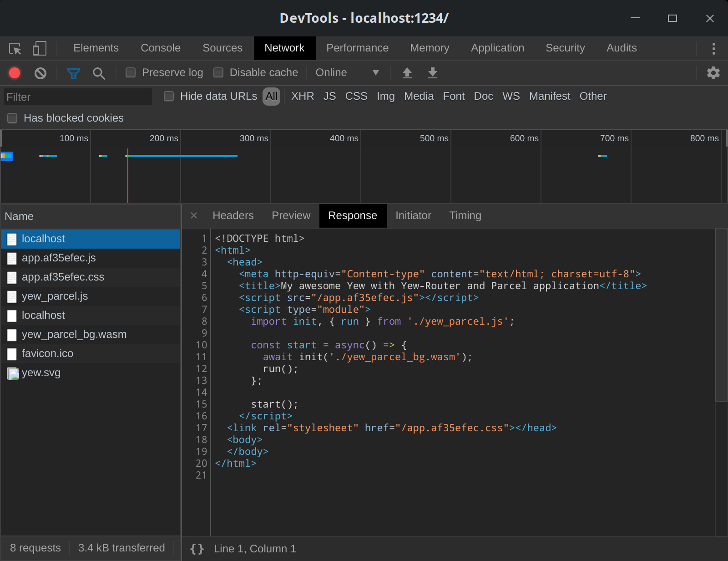Filter requests by CSS type
Image resolution: width=728 pixels, height=561 pixels.
coord(356,97)
